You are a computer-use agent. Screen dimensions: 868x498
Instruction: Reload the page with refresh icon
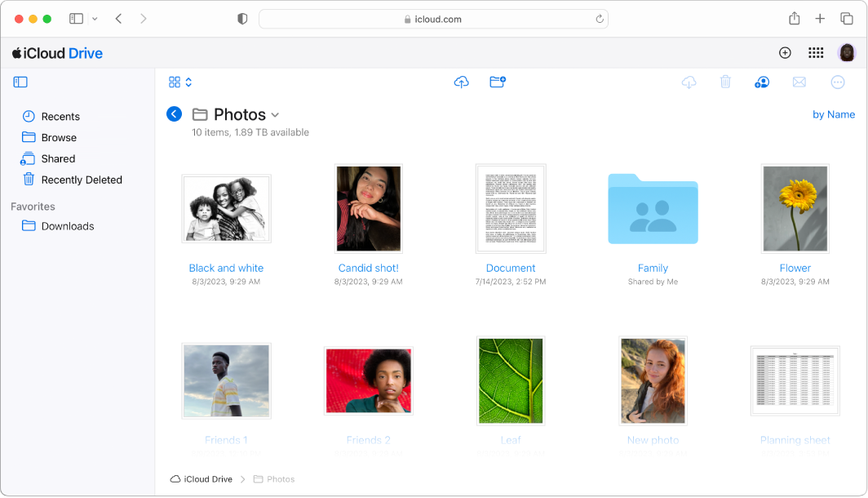tap(599, 19)
